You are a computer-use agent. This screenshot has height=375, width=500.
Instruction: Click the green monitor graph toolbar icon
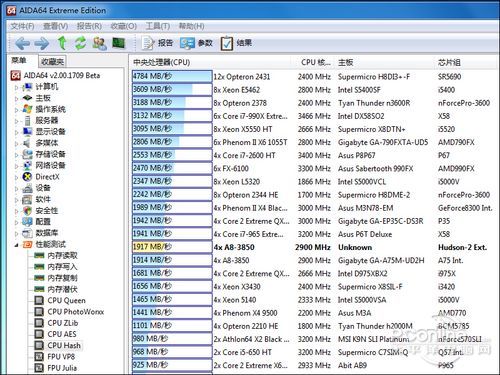click(118, 43)
